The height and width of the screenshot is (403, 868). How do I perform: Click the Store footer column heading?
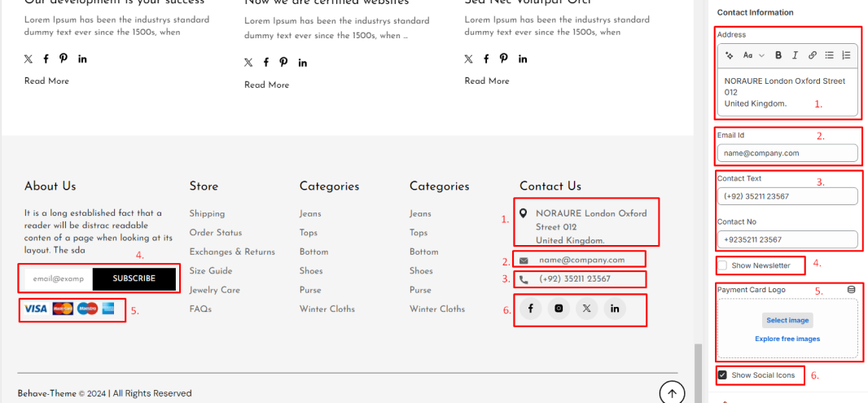pyautogui.click(x=204, y=186)
